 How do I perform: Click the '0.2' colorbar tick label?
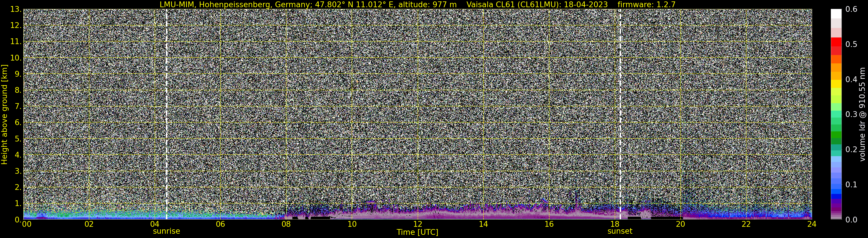[x=852, y=150]
